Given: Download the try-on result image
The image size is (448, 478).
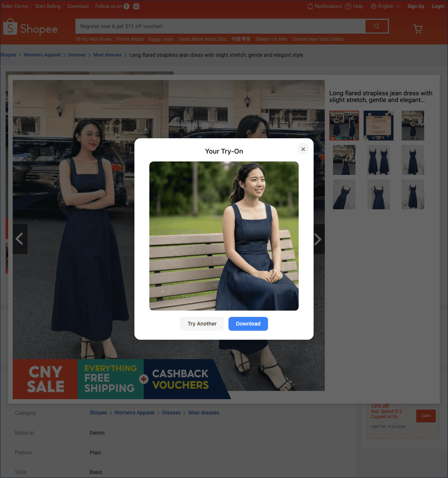Looking at the screenshot, I should click(248, 324).
